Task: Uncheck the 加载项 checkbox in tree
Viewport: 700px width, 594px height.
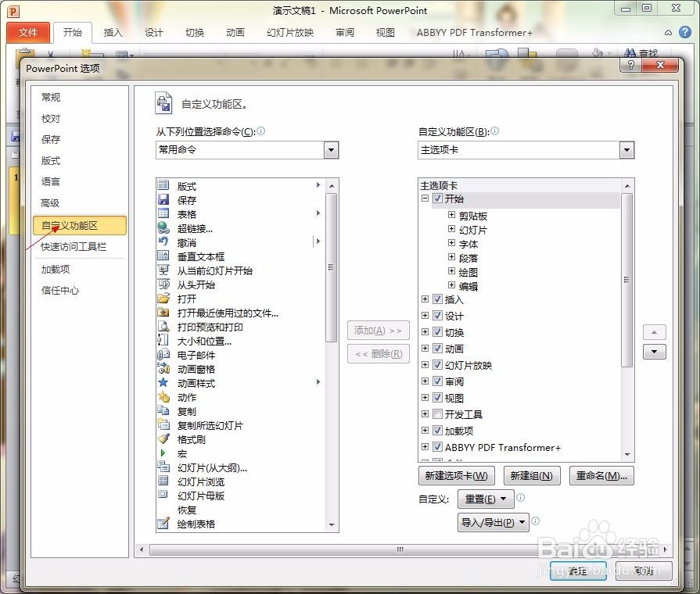Action: click(x=437, y=430)
